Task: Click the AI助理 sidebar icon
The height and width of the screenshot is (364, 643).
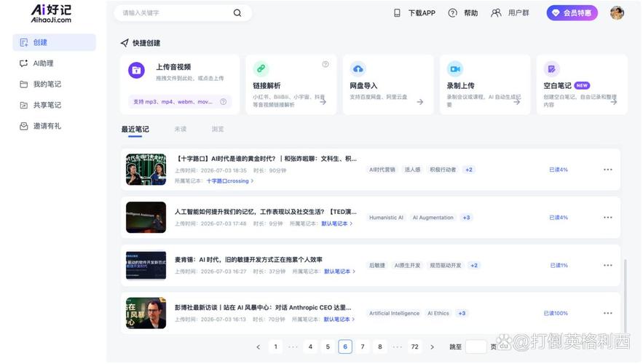Action: pos(24,63)
